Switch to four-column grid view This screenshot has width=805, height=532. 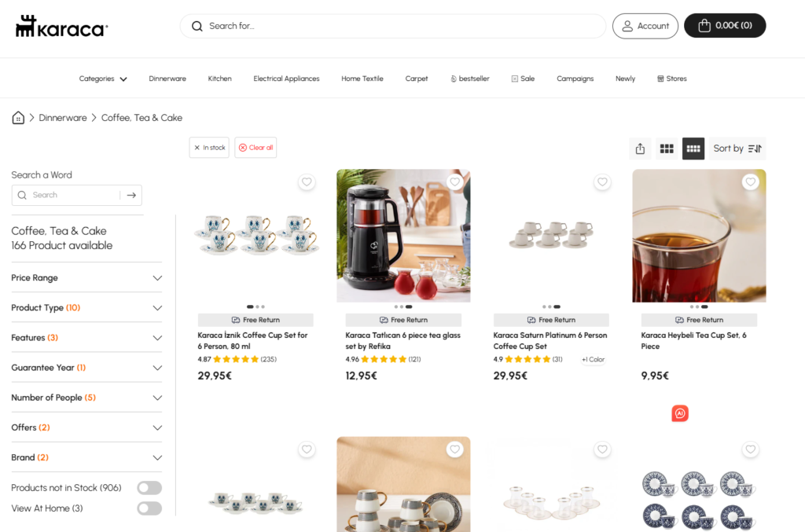tap(693, 149)
